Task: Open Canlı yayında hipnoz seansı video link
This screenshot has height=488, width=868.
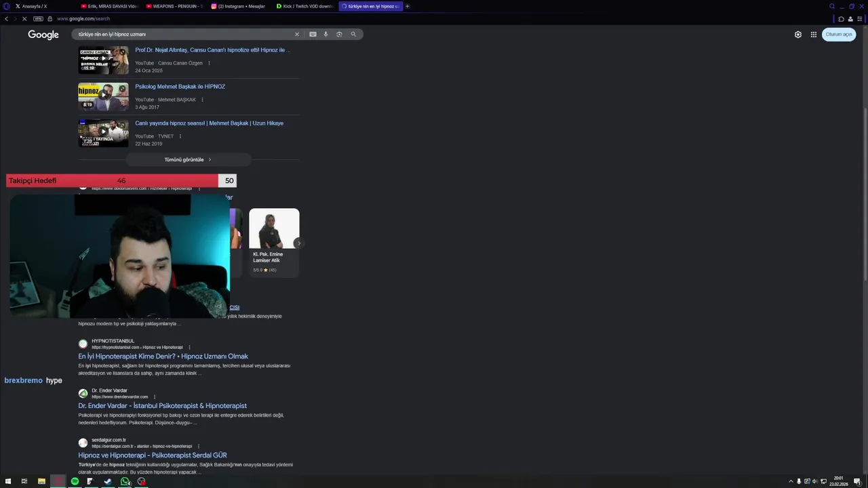Action: click(x=209, y=123)
